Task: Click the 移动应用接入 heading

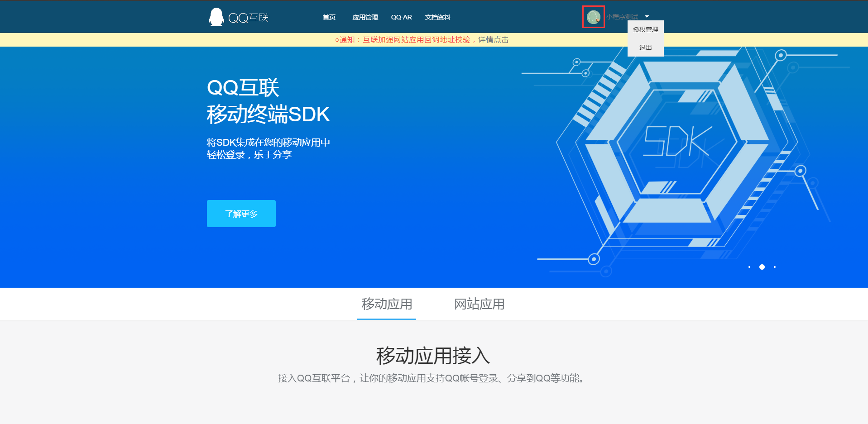Action: [433, 356]
